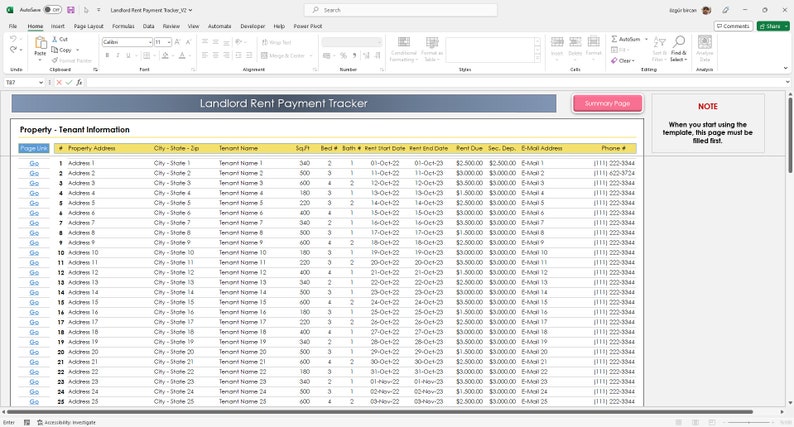Viewport: 794px width, 427px height.
Task: Open Conditional Formatting
Action: (x=404, y=49)
